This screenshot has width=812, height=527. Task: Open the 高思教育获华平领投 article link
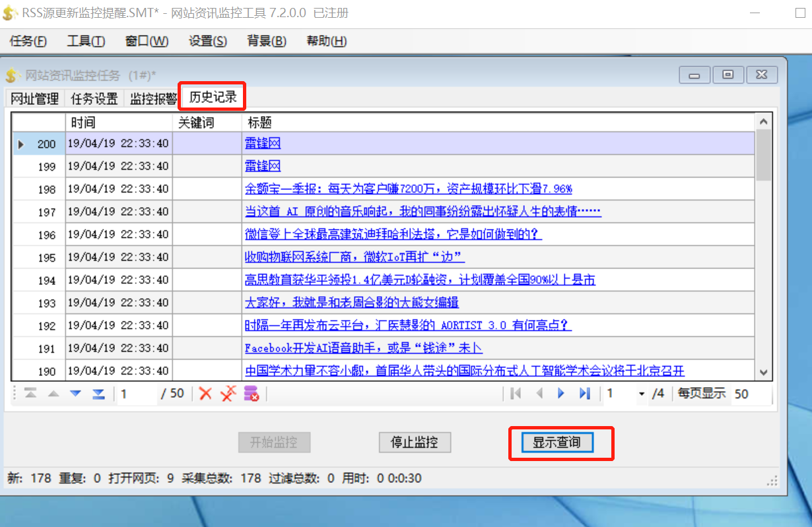coord(420,280)
